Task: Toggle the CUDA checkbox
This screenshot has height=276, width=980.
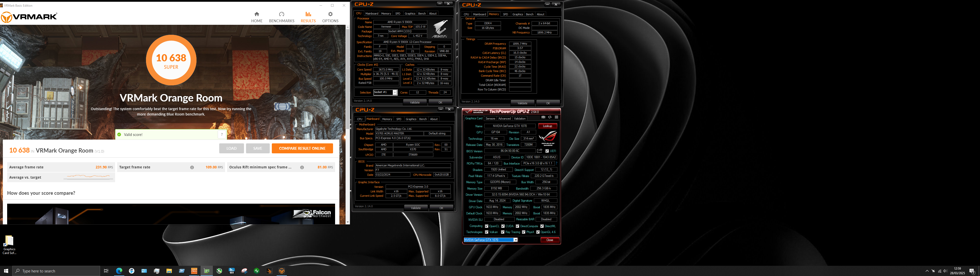Action: coord(503,226)
